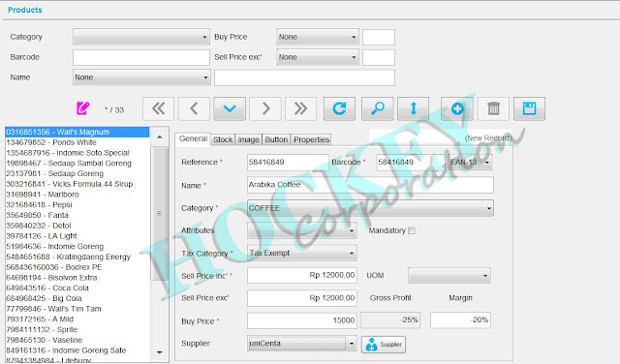Click the Buy Price field 15000
The image size is (620, 364).
coord(301,320)
